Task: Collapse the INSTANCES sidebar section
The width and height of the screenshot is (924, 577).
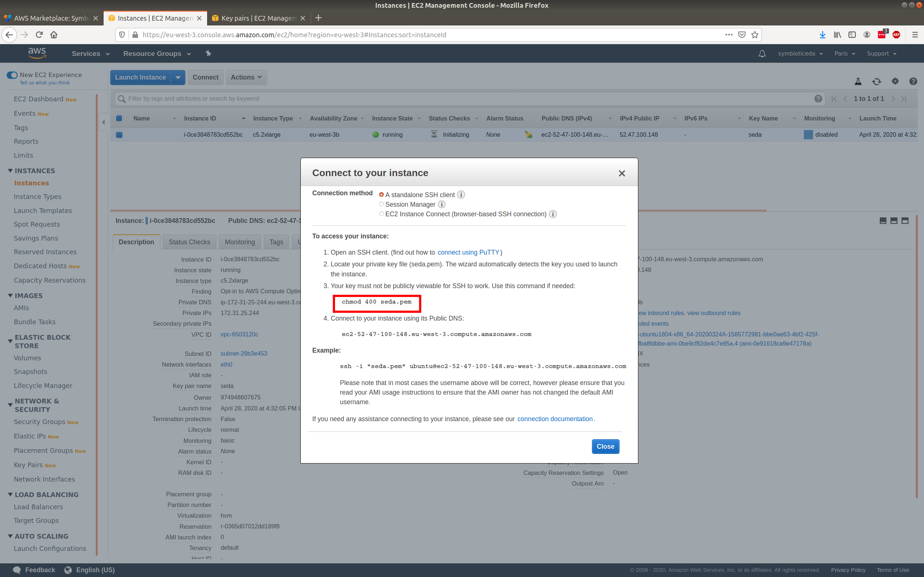Action: (10, 171)
